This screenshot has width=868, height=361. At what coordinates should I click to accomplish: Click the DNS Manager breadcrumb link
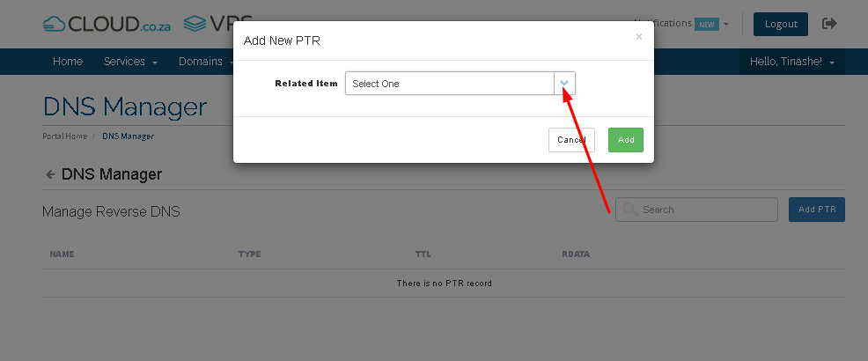128,136
